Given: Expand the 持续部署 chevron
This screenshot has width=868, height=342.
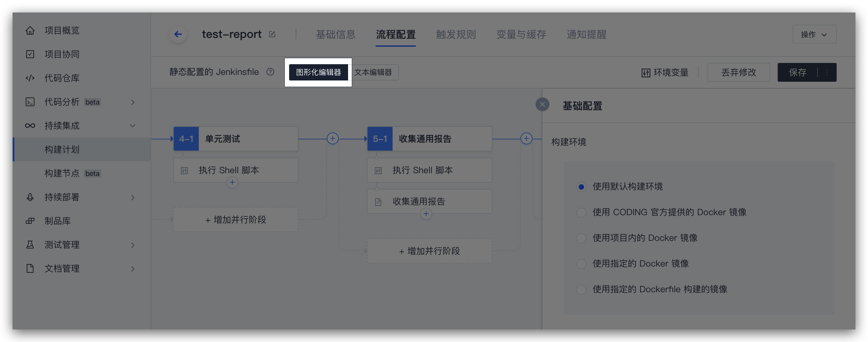Looking at the screenshot, I should (133, 197).
